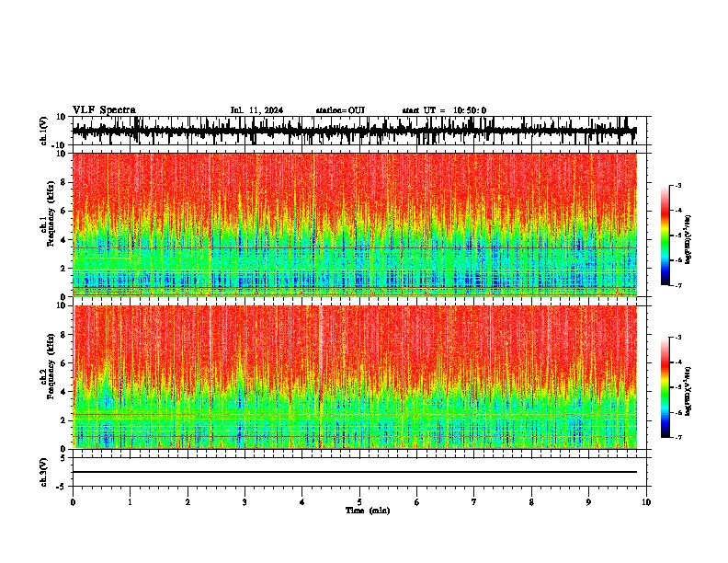Click the ch.2 Frequency (kHz) axis label
This screenshot has height=563, width=728.
[50, 366]
